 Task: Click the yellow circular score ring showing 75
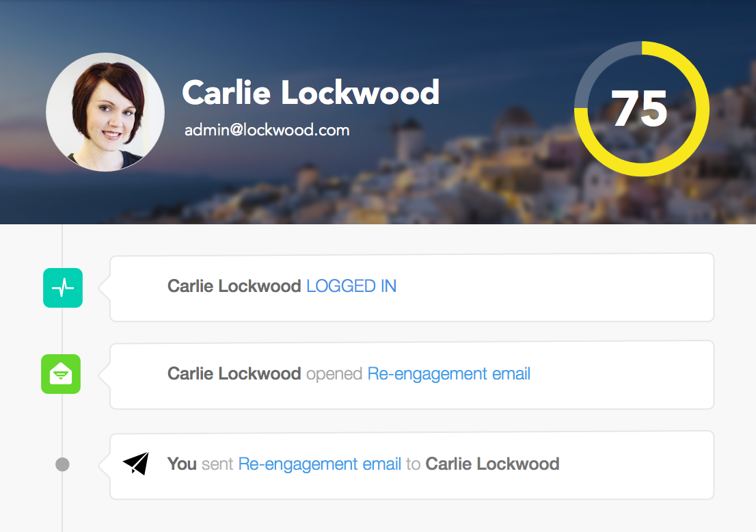point(641,109)
